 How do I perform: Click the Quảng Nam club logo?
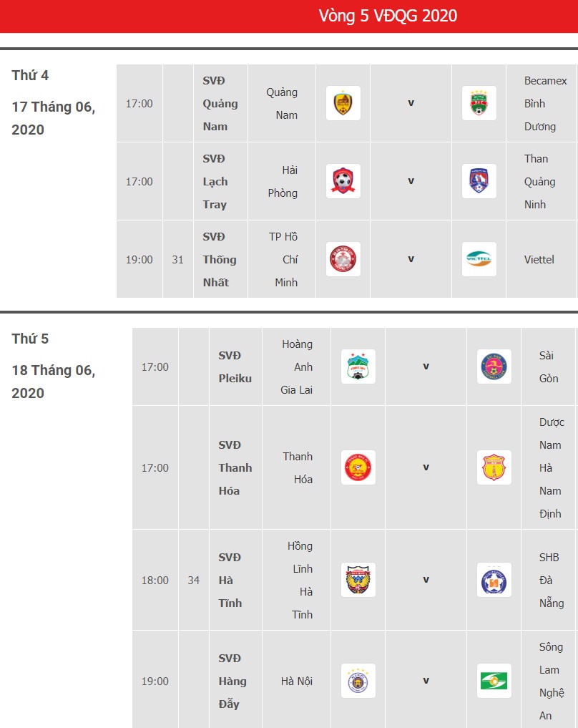coord(343,103)
